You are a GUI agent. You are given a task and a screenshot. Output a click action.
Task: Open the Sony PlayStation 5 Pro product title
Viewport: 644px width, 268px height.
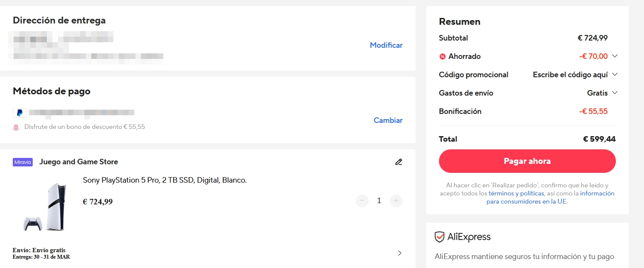[x=165, y=180]
